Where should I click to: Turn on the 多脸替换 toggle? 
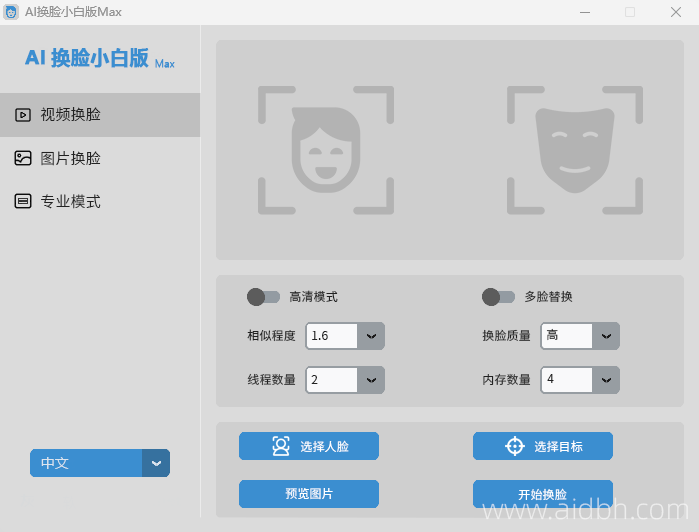(498, 297)
